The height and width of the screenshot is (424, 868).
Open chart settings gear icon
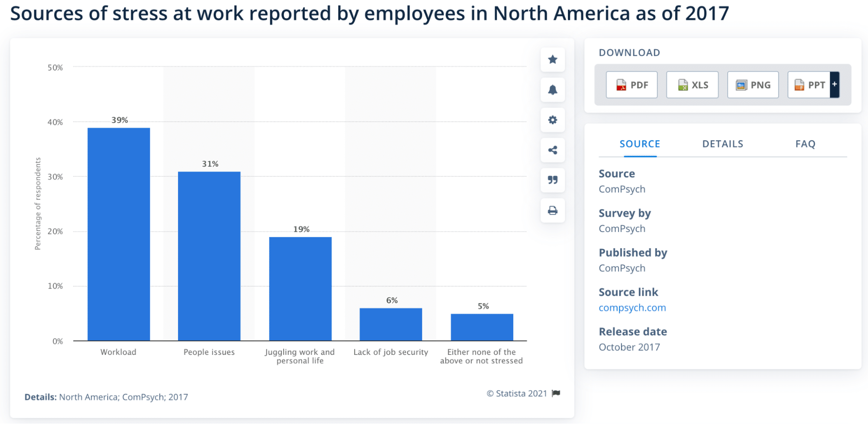552,120
